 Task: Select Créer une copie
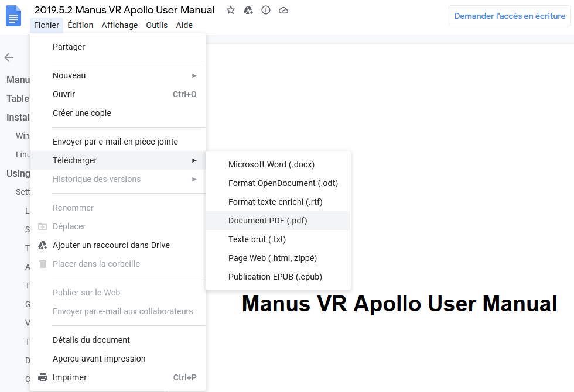tap(82, 113)
